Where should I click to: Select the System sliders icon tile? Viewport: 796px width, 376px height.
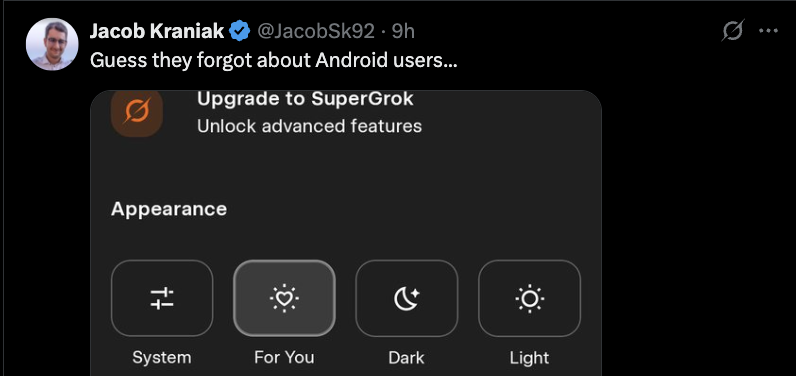[162, 298]
